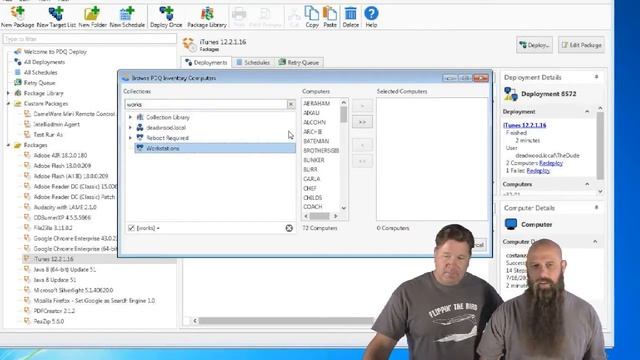Select COACH in the Computers list
Image resolution: width=640 pixels, height=360 pixels.
313,207
